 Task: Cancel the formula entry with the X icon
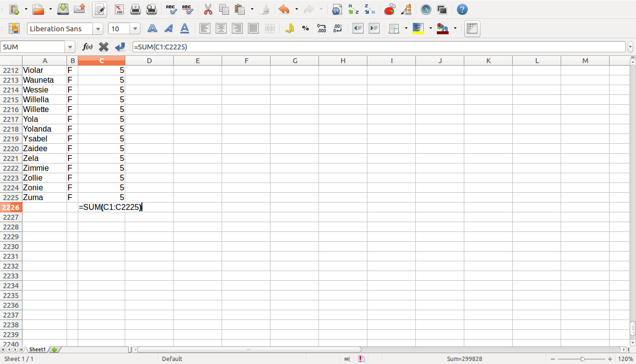pyautogui.click(x=104, y=47)
